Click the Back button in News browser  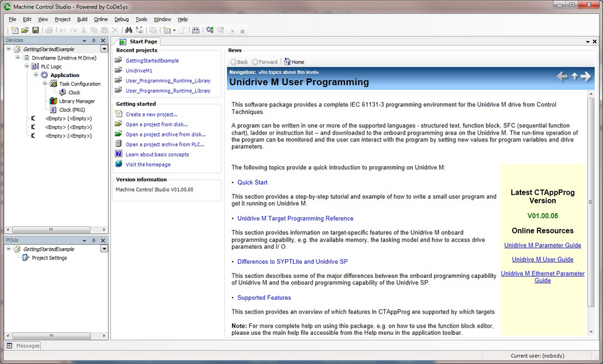[239, 62]
